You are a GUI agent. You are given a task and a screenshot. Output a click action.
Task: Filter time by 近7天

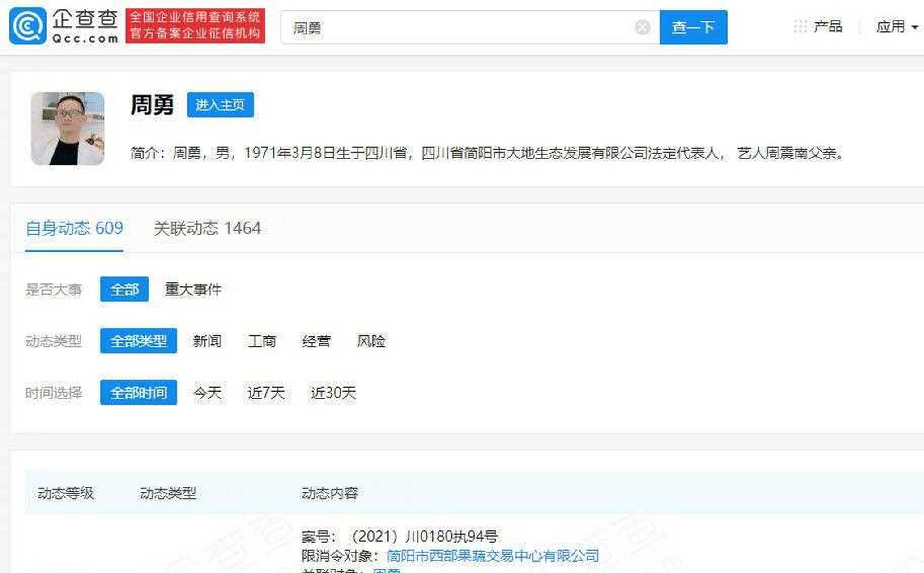tap(266, 393)
